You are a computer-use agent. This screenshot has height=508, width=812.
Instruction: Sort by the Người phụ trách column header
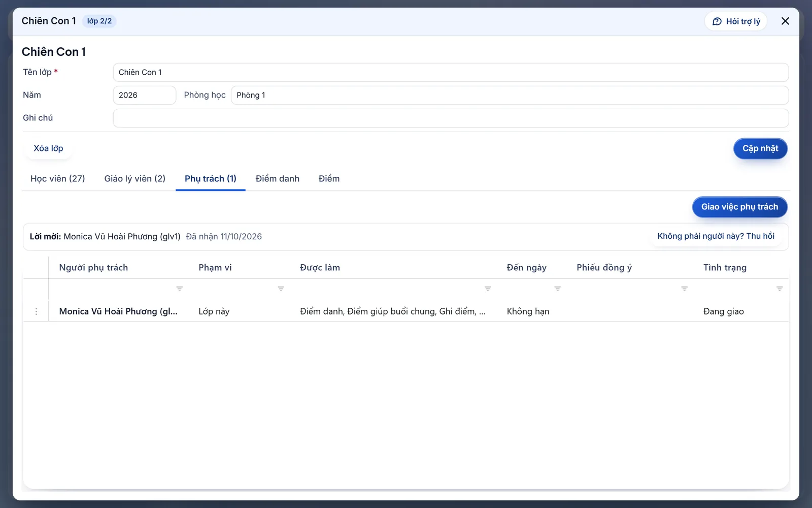click(93, 268)
